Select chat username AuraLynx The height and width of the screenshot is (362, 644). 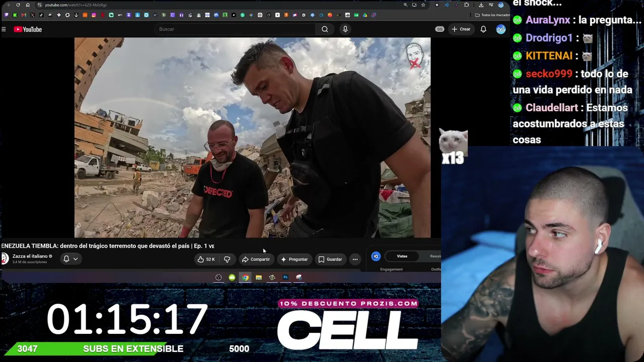coord(548,20)
